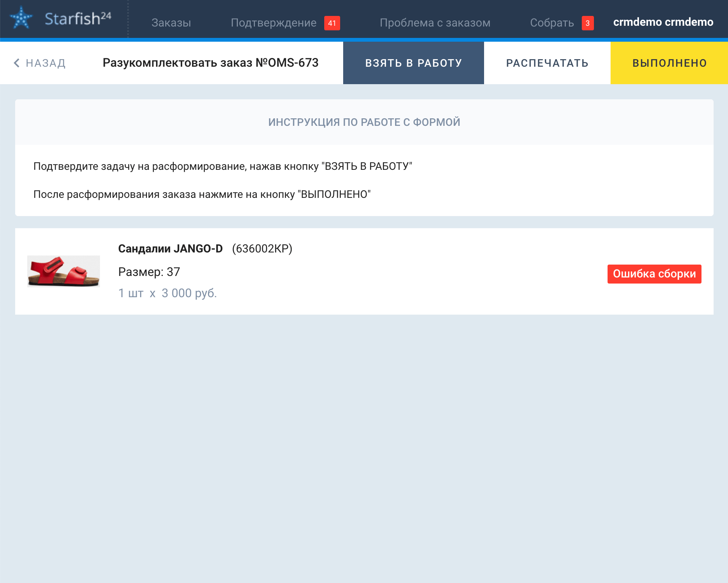Click product name Сандалии JANGO-D

[x=170, y=249]
